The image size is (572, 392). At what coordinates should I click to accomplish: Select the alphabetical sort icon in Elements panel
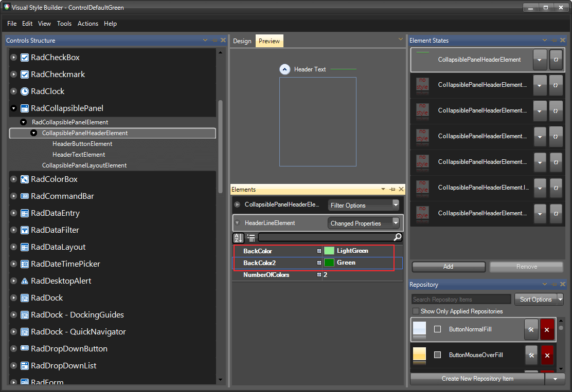pyautogui.click(x=238, y=237)
